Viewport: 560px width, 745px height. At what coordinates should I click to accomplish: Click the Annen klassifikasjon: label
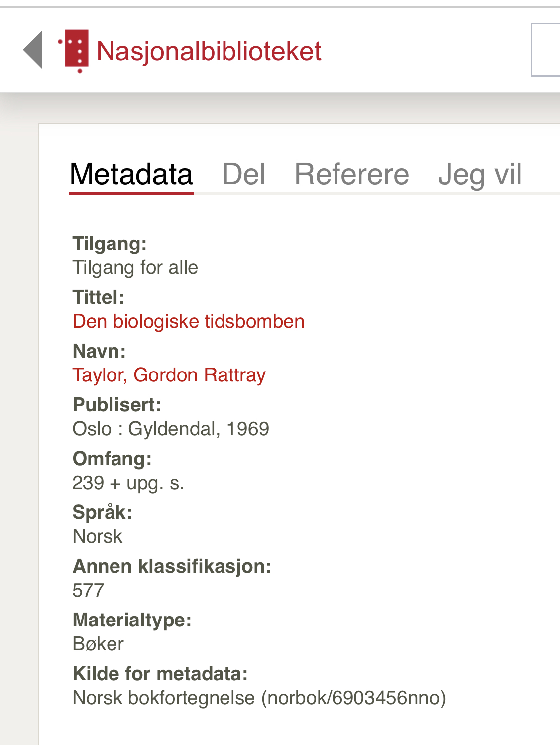[172, 567]
